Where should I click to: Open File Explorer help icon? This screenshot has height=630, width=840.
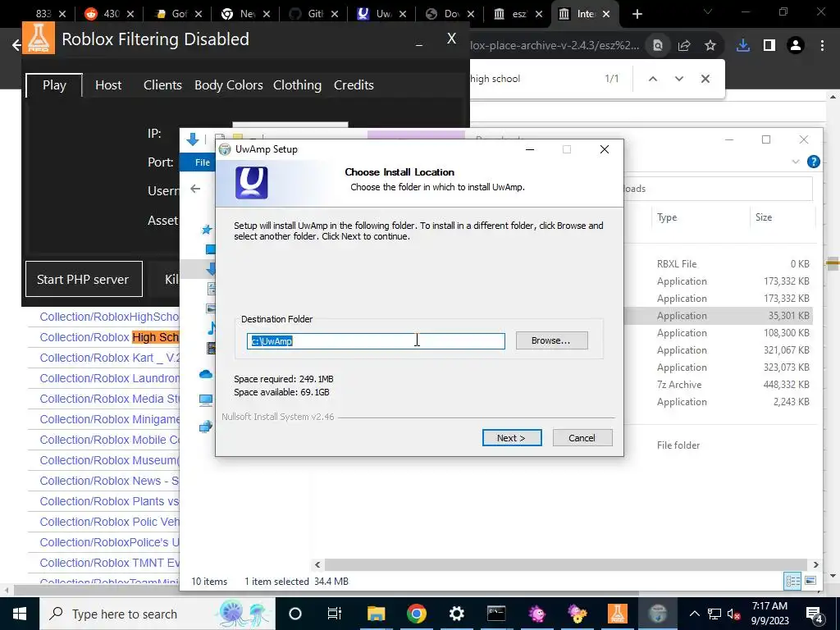pos(813,162)
